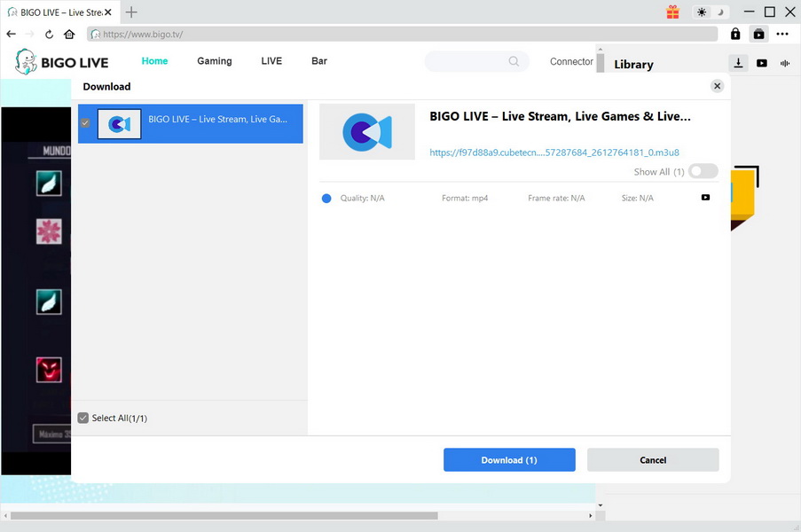
Task: Click the Library panel heading
Action: click(633, 65)
